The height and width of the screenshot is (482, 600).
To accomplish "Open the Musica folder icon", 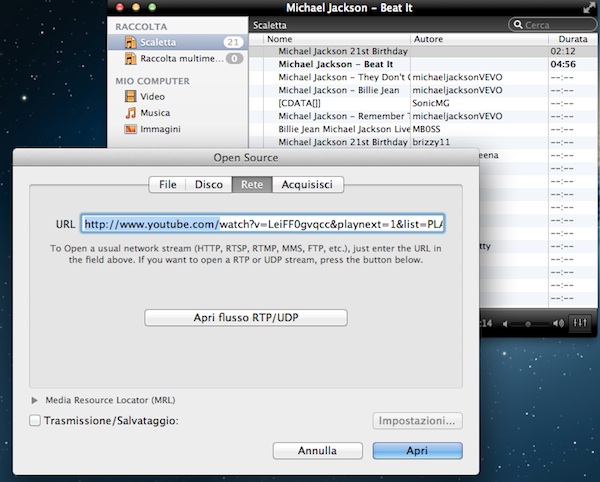I will point(130,113).
